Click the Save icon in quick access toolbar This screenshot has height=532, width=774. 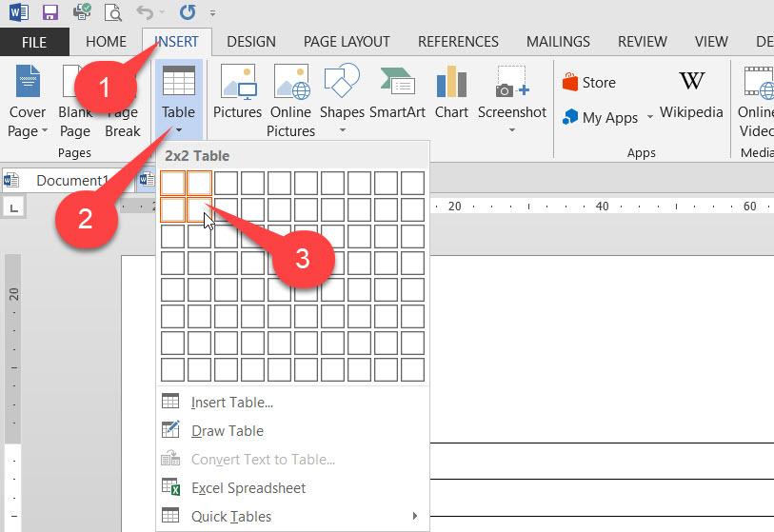pyautogui.click(x=50, y=12)
